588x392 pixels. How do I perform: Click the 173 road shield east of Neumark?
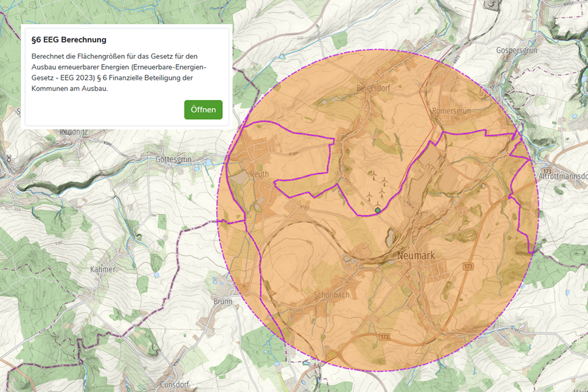468,267
